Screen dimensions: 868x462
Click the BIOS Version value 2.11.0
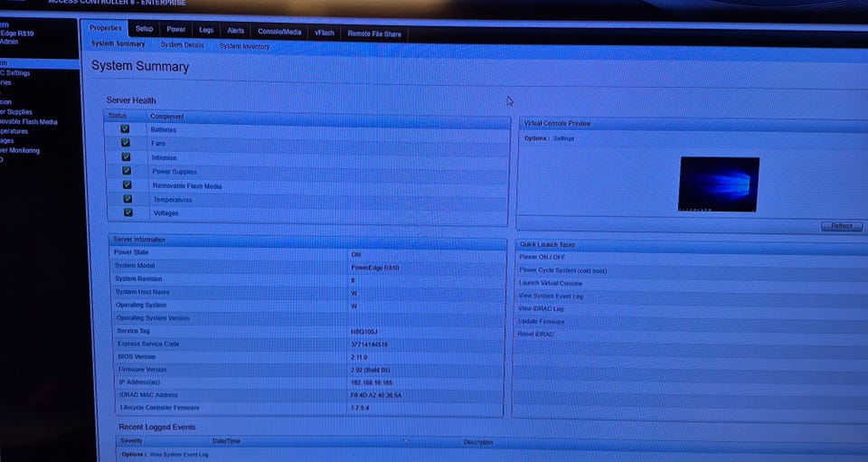coord(359,357)
